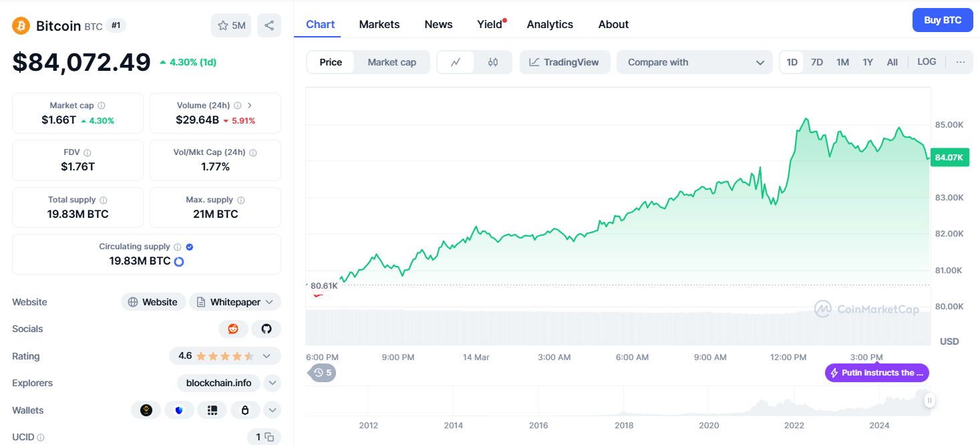Click the Max. supply info icon
Screen dimensions: 980x445
click(x=241, y=200)
